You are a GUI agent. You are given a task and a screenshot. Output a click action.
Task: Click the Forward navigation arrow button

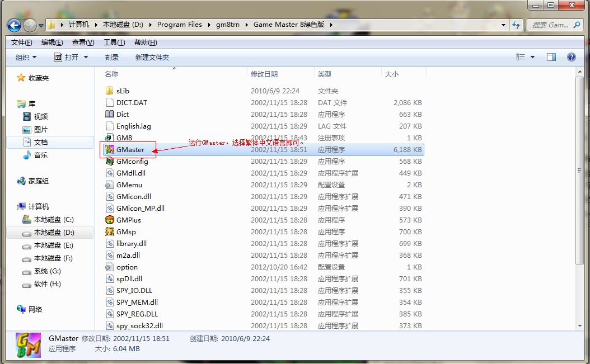(30, 25)
